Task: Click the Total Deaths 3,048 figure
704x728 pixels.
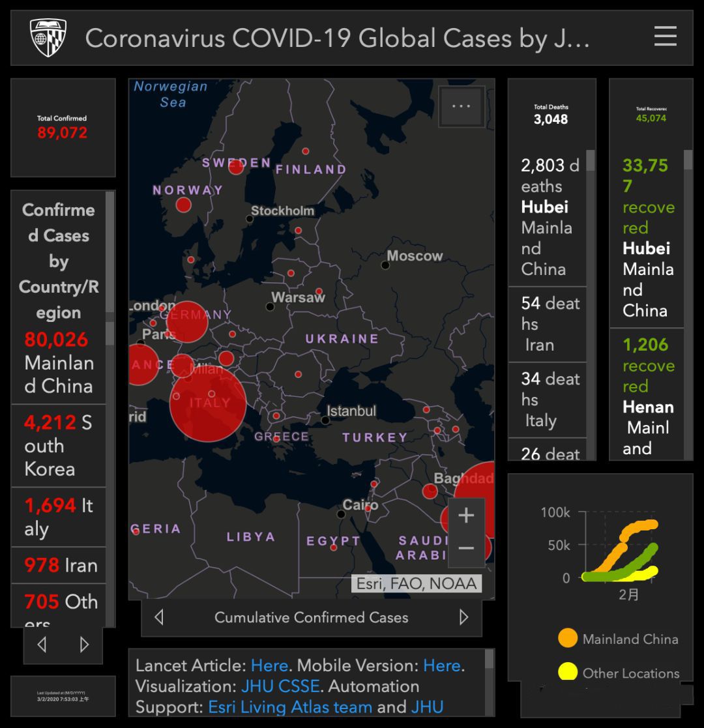Action: pyautogui.click(x=551, y=119)
